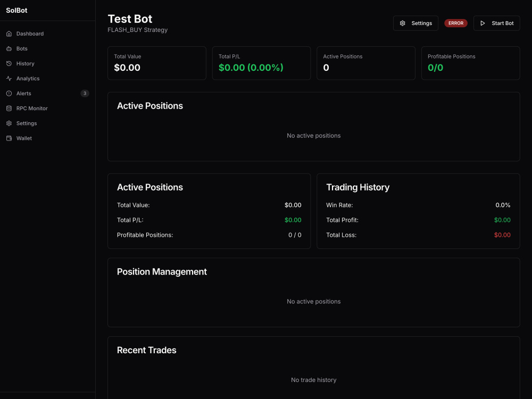Click the red ERROR status badge

tap(456, 23)
